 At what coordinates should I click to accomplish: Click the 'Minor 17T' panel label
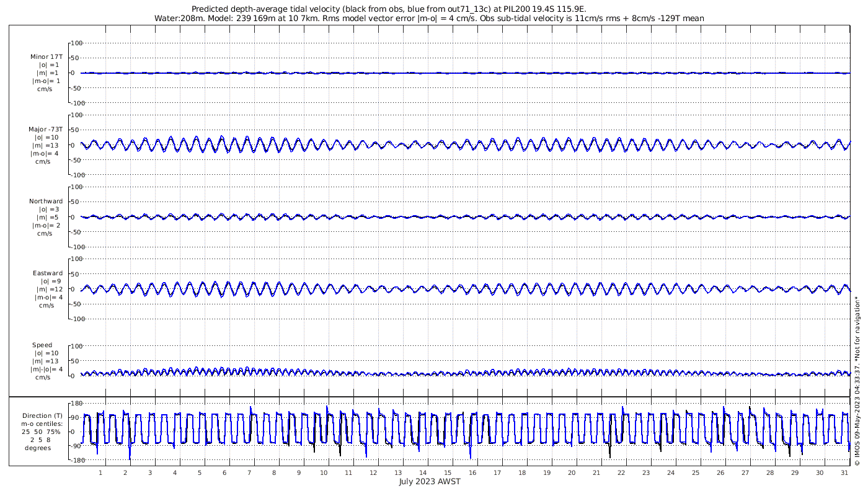[46, 57]
